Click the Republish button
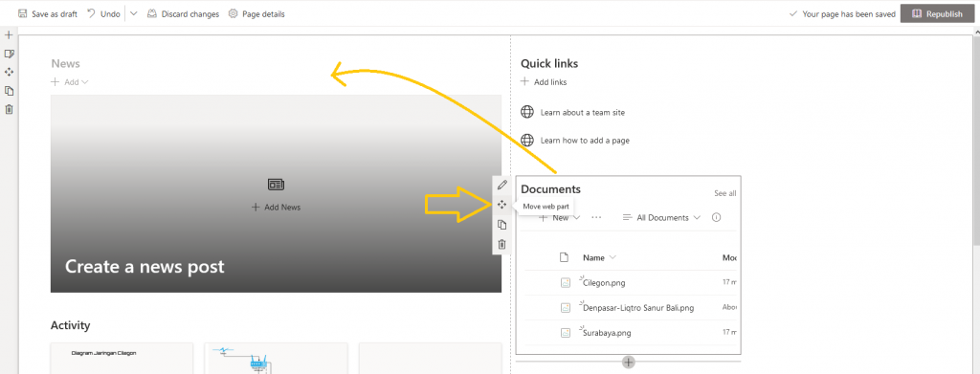The width and height of the screenshot is (980, 374). pos(937,13)
